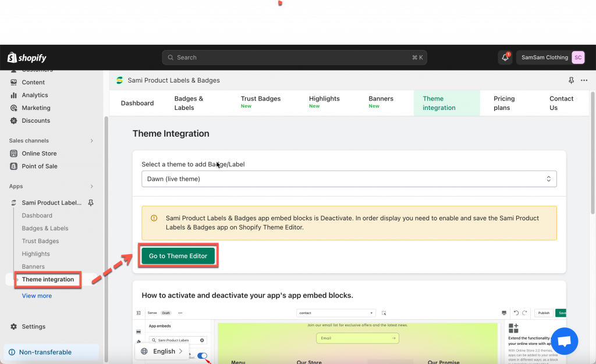The height and width of the screenshot is (364, 596).
Task: Open the Trust Badges tab
Action: pyautogui.click(x=261, y=102)
